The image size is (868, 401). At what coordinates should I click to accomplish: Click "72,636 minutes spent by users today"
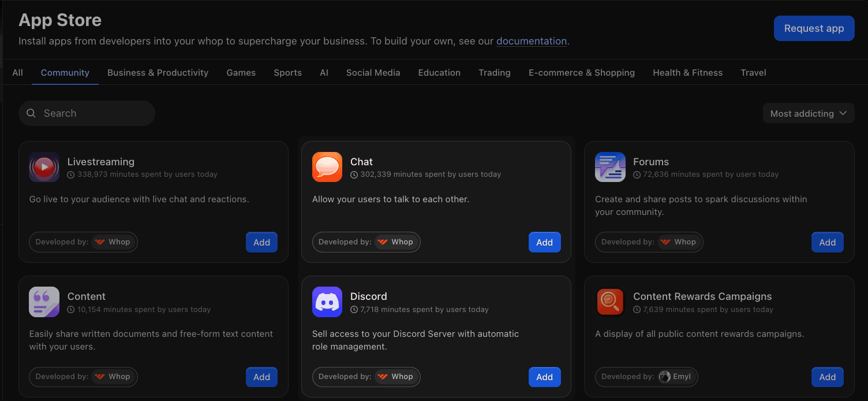[x=711, y=174]
